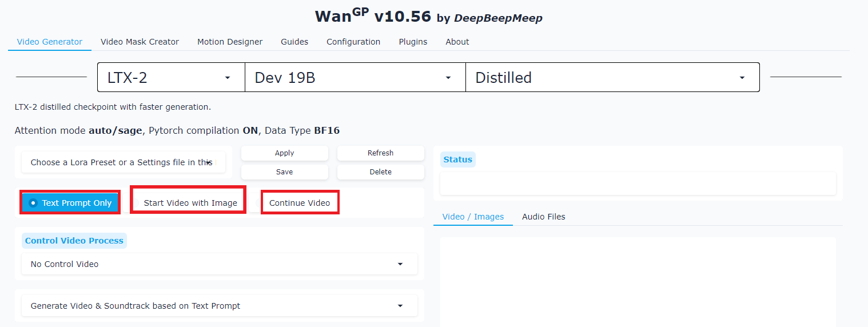Viewport: 868px width, 327px height.
Task: Expand the No Control Video dropdown
Action: tap(220, 264)
